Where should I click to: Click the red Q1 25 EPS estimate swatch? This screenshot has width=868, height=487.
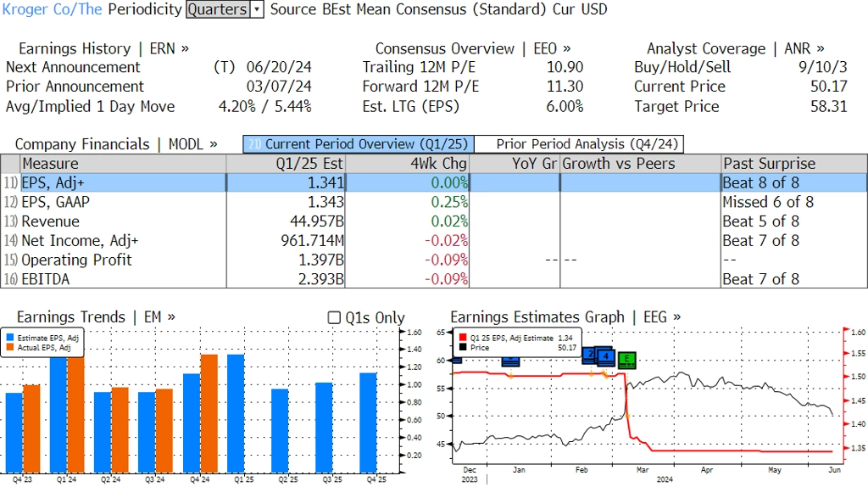(x=463, y=338)
